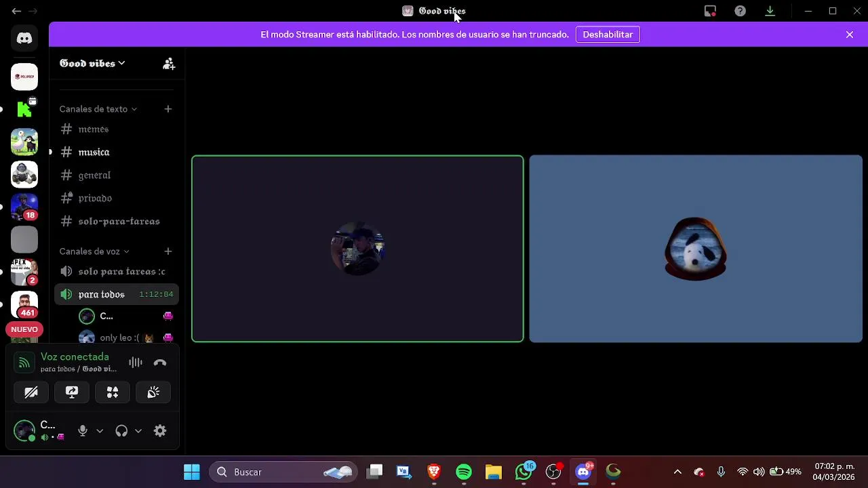Show hidden system tray icons
This screenshot has height=488, width=868.
(x=677, y=472)
